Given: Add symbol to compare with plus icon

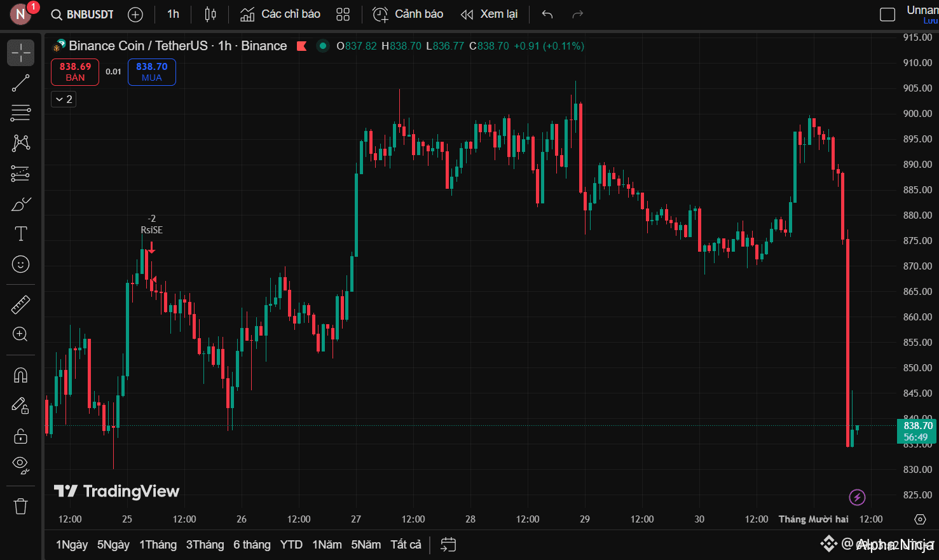Looking at the screenshot, I should [135, 14].
